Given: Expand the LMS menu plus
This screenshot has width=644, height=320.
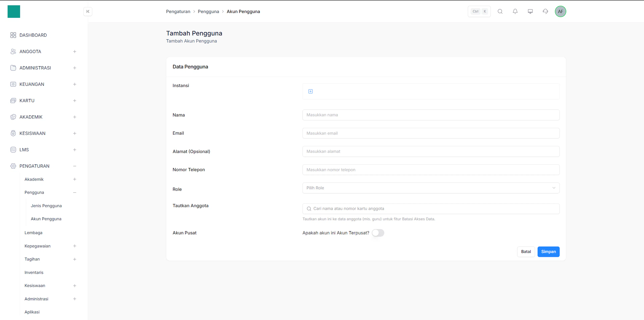Looking at the screenshot, I should coord(74,150).
